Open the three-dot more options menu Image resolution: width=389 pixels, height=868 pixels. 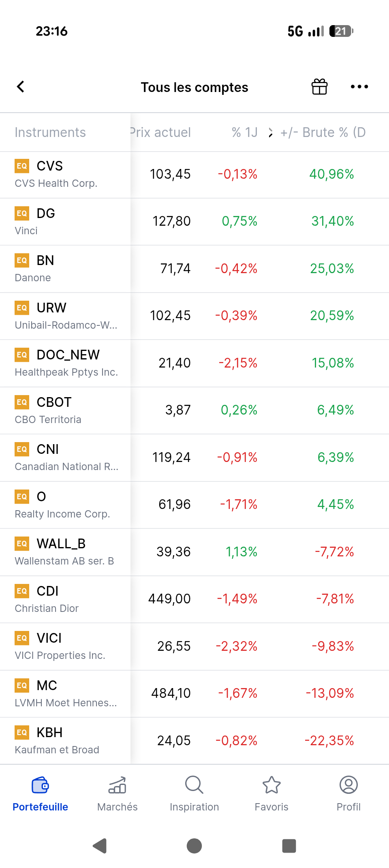[359, 87]
